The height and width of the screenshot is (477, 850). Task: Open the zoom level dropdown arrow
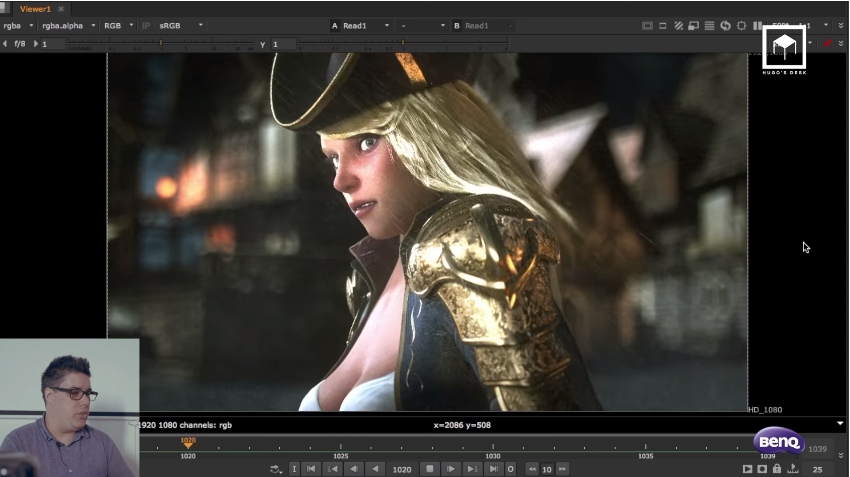(x=826, y=25)
